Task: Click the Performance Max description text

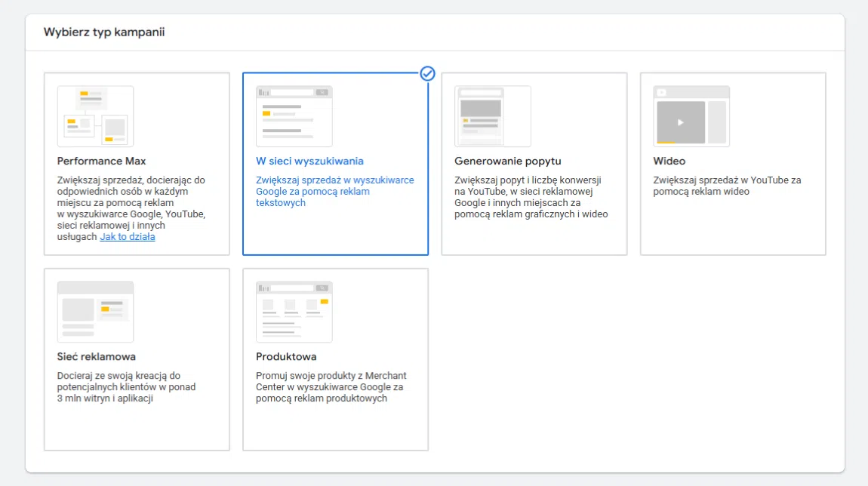Action: [131, 203]
